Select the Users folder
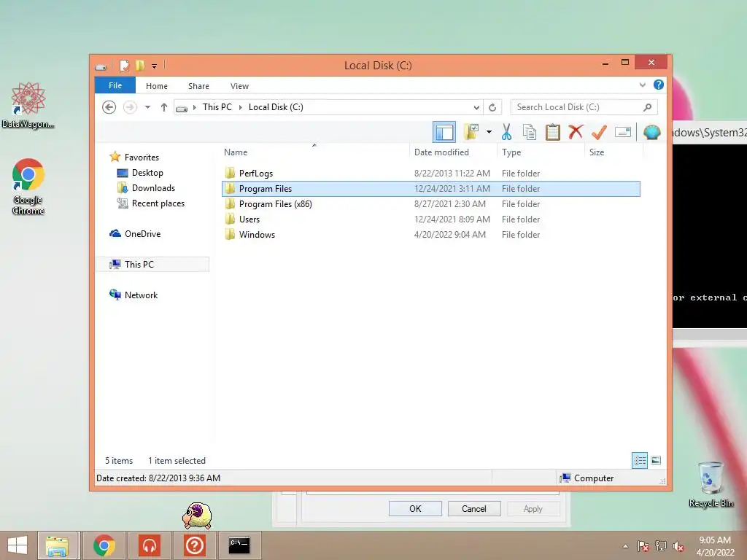Screen dimensions: 747x560 coord(430,219)
